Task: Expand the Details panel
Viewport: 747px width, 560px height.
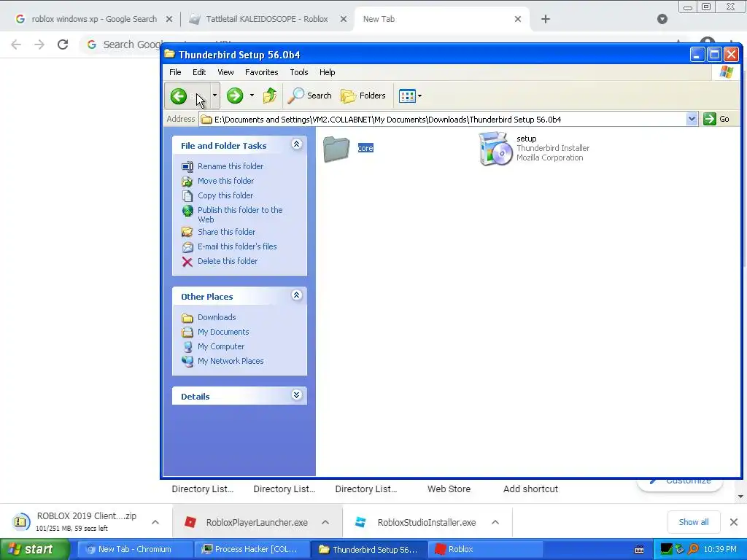Action: coord(296,395)
